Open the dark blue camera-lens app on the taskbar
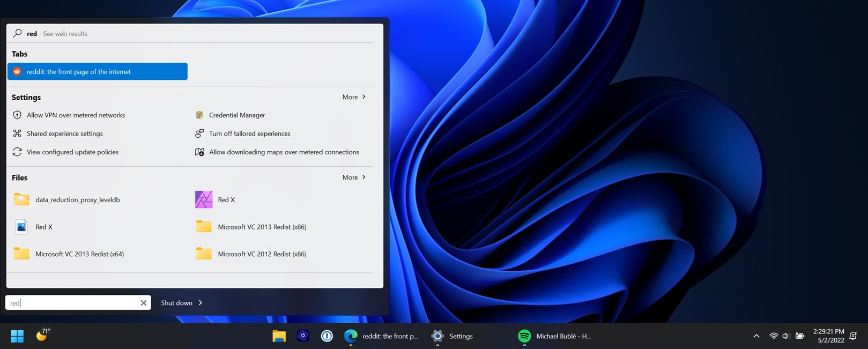 (x=303, y=336)
